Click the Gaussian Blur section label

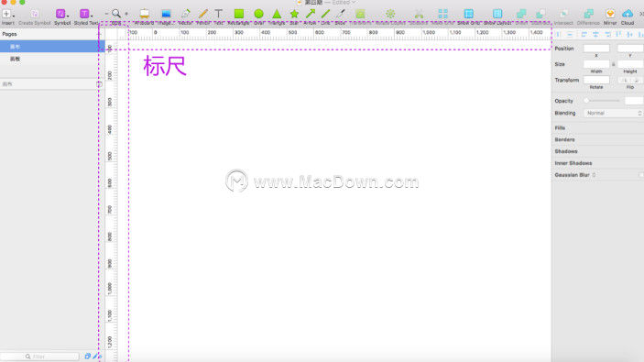tap(572, 175)
